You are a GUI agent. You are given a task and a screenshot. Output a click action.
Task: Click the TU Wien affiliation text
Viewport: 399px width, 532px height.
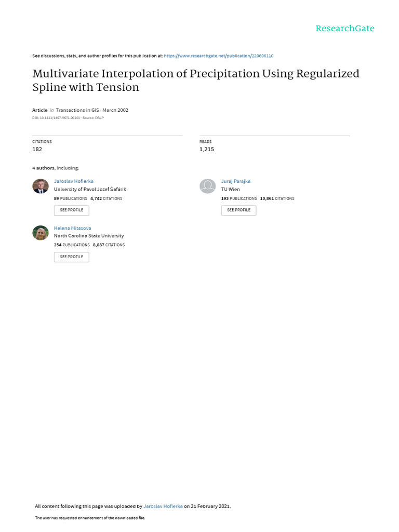tap(231, 190)
